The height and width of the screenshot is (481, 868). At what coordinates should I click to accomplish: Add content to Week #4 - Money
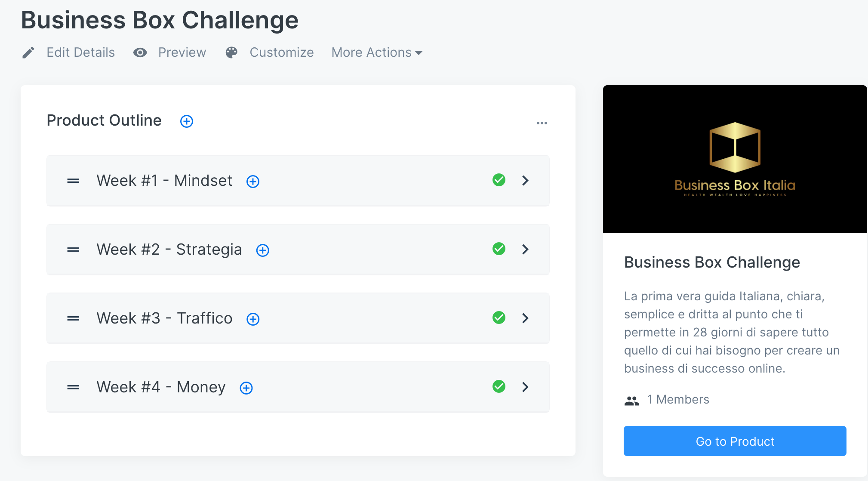point(246,388)
